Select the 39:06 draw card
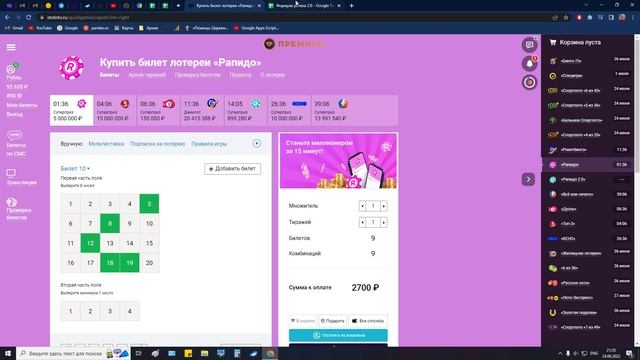 (332, 110)
